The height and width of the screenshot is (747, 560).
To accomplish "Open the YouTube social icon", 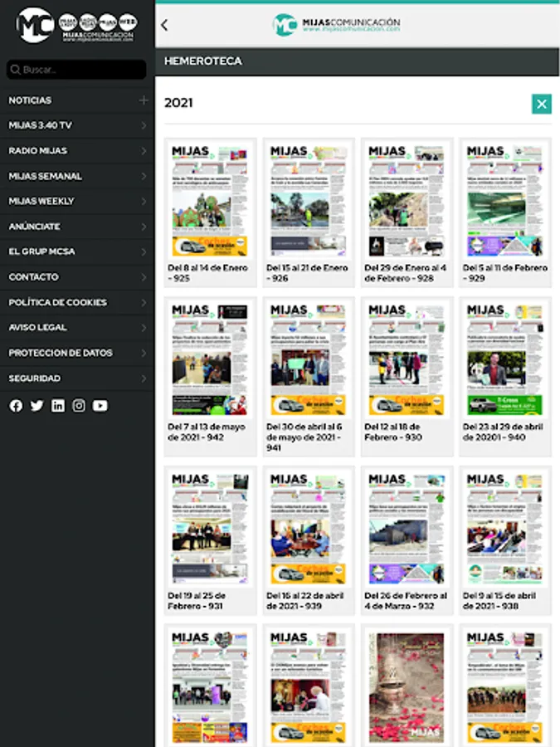I will coord(100,405).
